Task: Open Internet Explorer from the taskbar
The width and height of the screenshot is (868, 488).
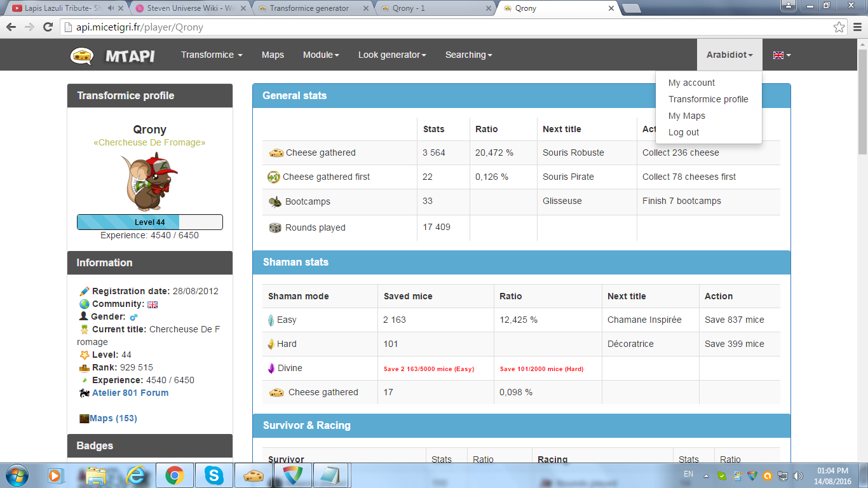Action: click(x=135, y=475)
